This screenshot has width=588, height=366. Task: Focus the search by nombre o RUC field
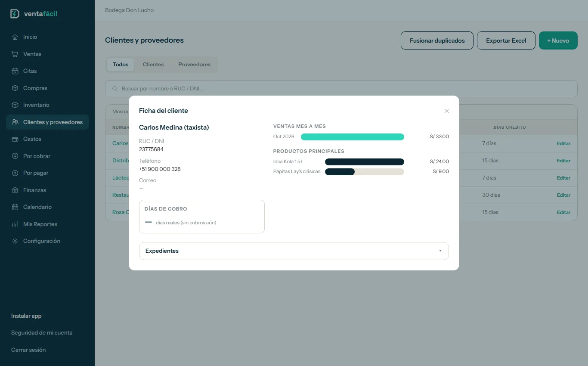[341, 89]
